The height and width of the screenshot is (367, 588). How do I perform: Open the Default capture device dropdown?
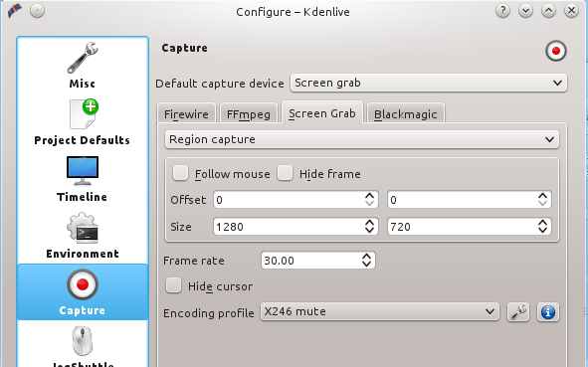pyautogui.click(x=429, y=83)
